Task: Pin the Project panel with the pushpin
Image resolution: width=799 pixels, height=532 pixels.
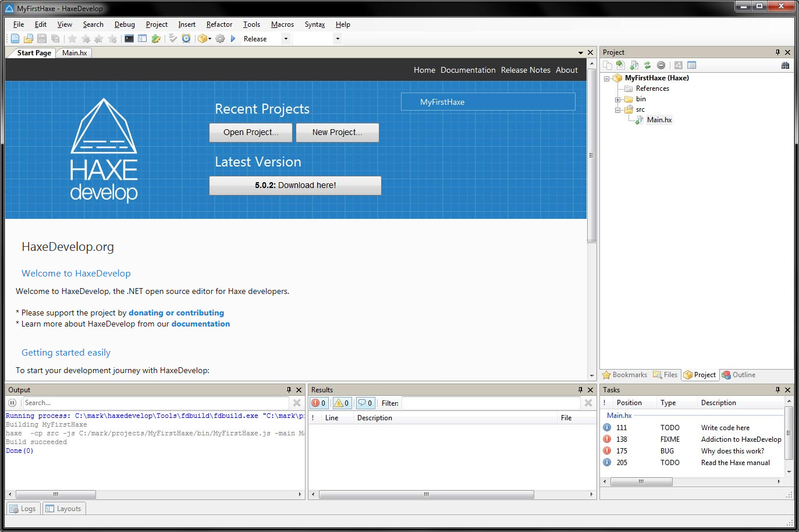Action: click(777, 52)
